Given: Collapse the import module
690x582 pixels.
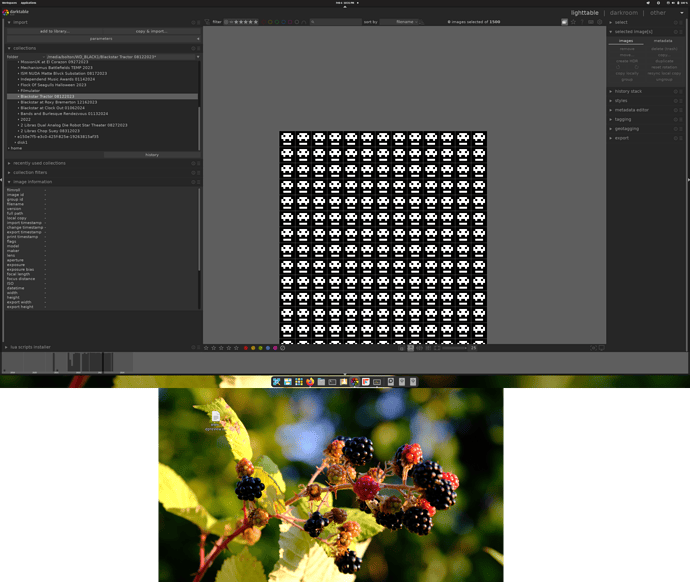Looking at the screenshot, I should coord(9,22).
